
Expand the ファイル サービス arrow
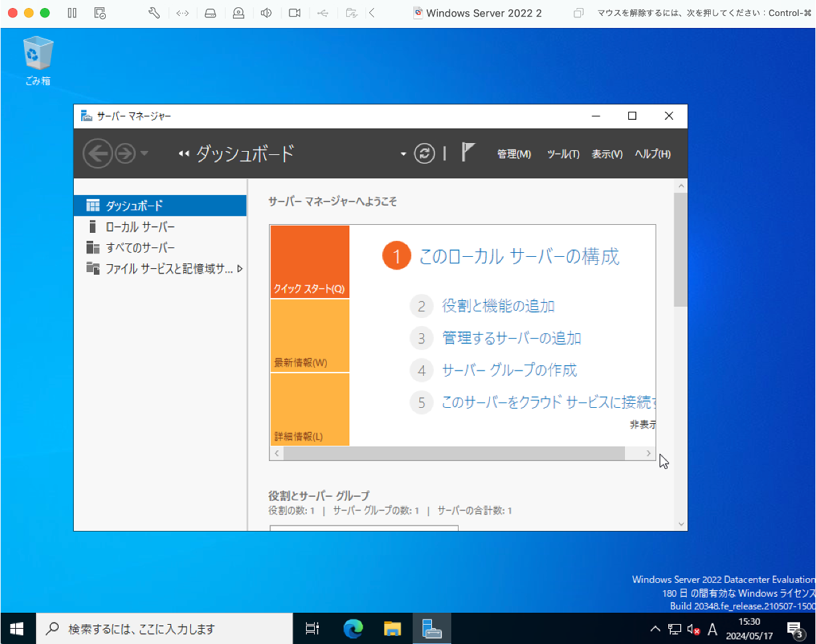tap(240, 269)
